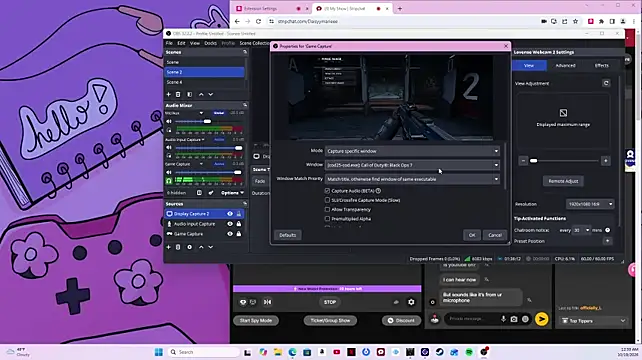Toggle Mic/Aux headphone monitoring icon
Image resolution: width=642 pixels, height=360 pixels.
169,130
